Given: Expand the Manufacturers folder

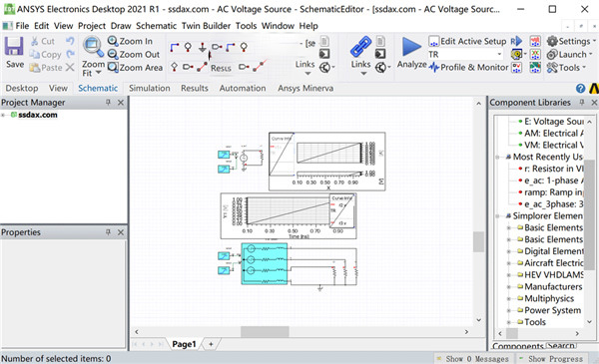Looking at the screenshot, I should pos(509,286).
